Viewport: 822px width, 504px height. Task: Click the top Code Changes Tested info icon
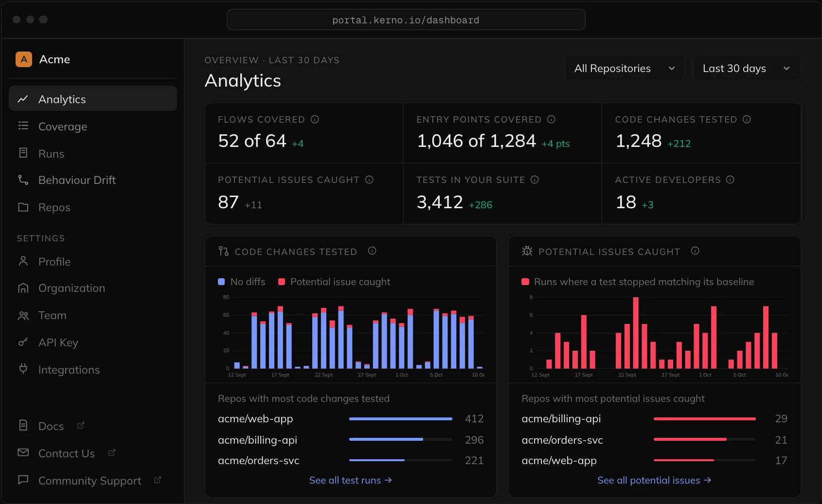747,119
